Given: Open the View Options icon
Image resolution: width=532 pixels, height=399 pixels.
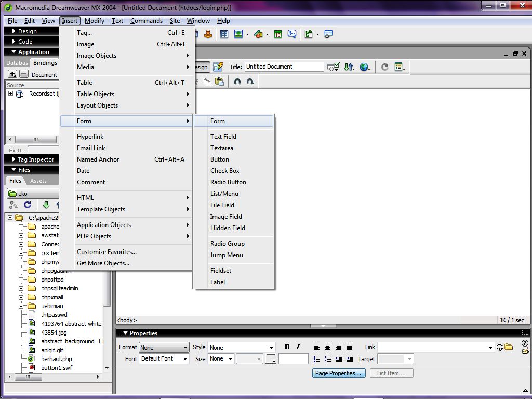Looking at the screenshot, I should (x=400, y=67).
